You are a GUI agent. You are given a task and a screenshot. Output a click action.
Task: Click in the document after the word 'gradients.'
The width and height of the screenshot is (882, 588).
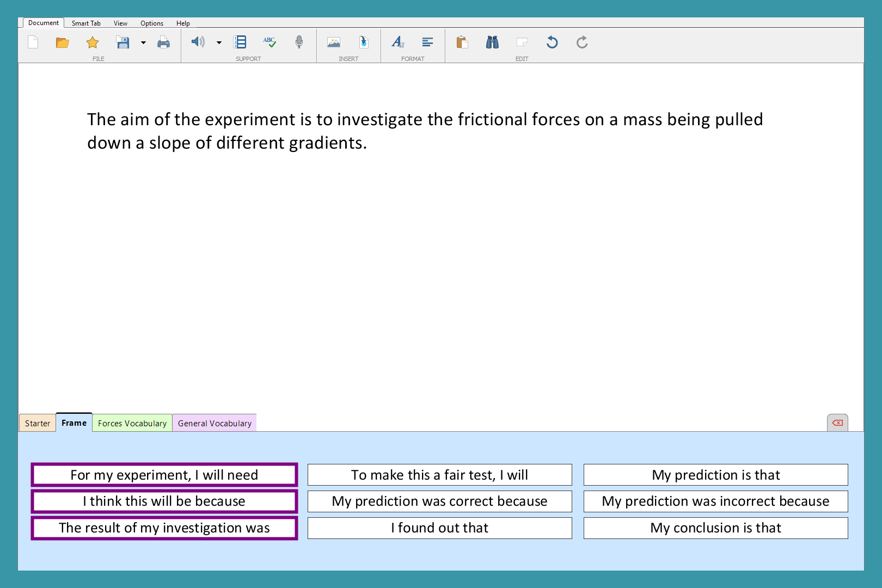[x=369, y=143]
